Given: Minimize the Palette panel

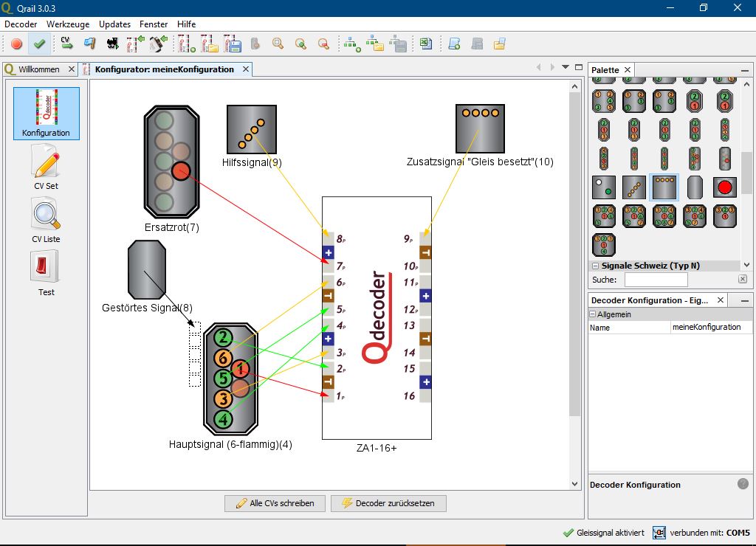Looking at the screenshot, I should pos(745,70).
